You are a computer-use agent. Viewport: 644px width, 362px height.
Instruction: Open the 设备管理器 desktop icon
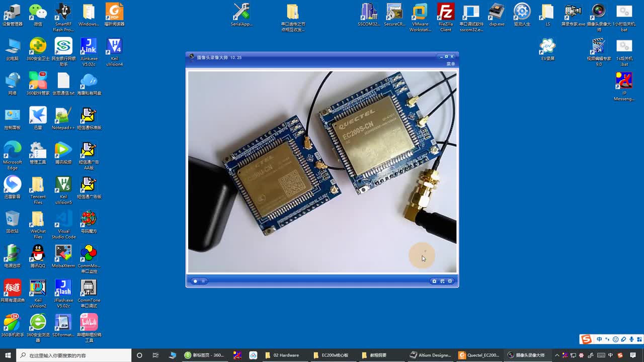pos(13,15)
